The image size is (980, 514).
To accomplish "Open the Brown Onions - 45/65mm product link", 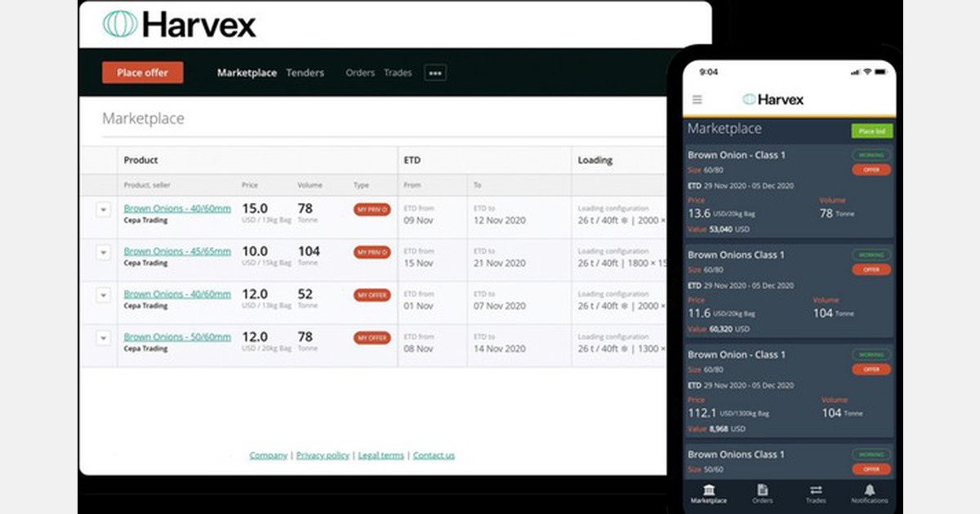I will [x=177, y=251].
